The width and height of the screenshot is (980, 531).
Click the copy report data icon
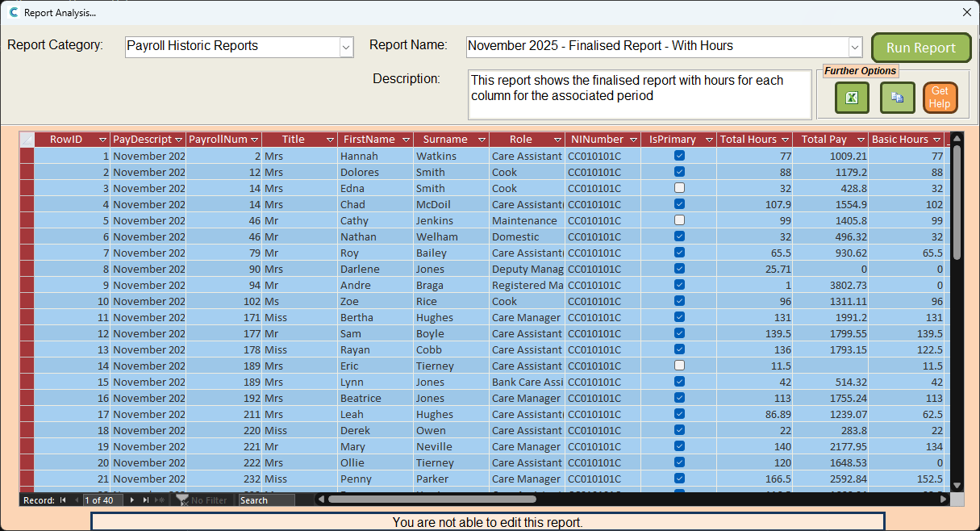tap(897, 98)
